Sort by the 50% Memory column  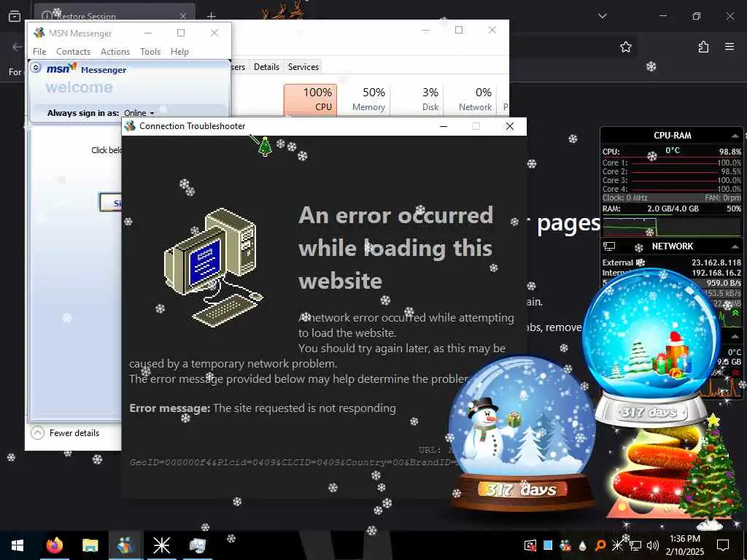click(363, 99)
